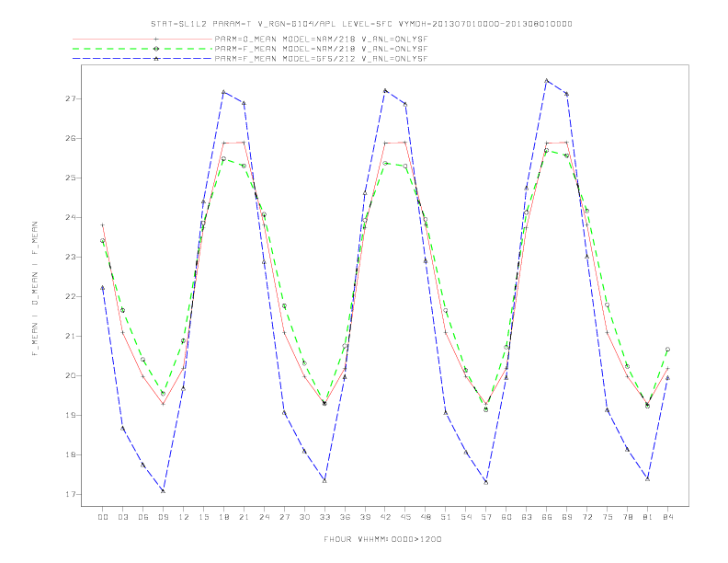Click y-axis tick value 26
The height and width of the screenshot is (563, 728).
[70, 138]
